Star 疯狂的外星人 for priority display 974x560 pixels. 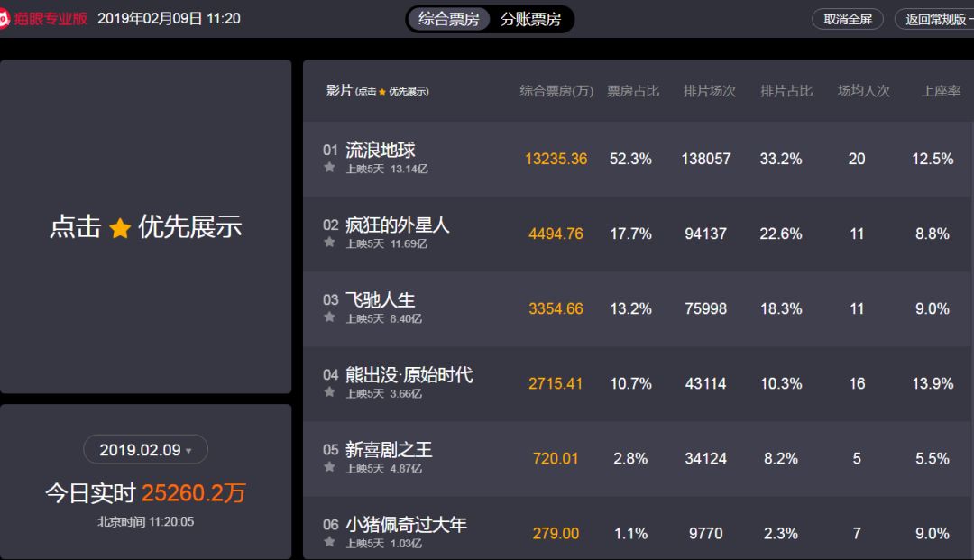click(x=330, y=243)
